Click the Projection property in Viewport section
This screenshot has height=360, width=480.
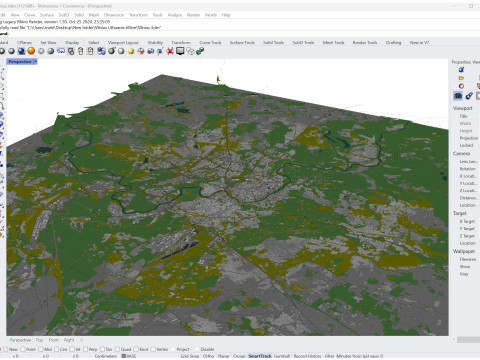(468, 138)
